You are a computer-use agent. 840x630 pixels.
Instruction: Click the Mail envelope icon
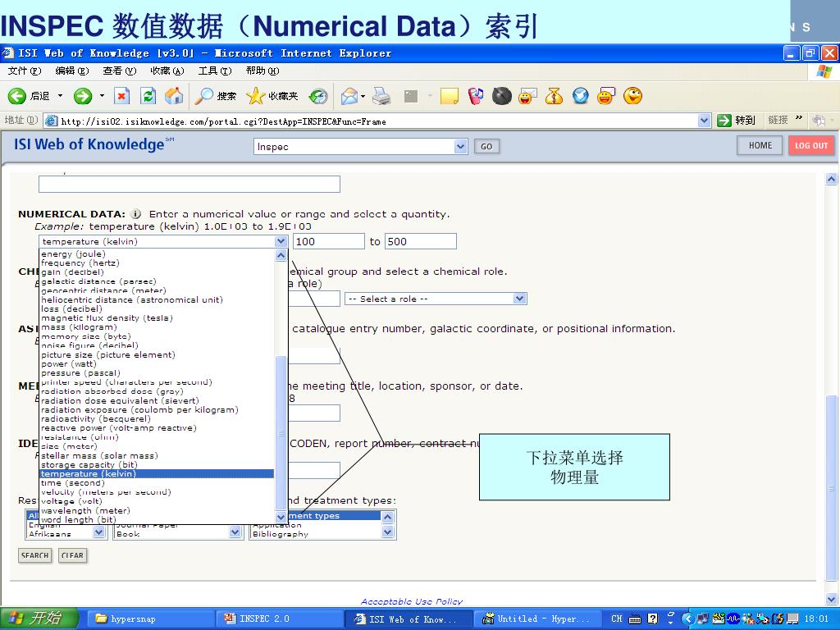[349, 97]
